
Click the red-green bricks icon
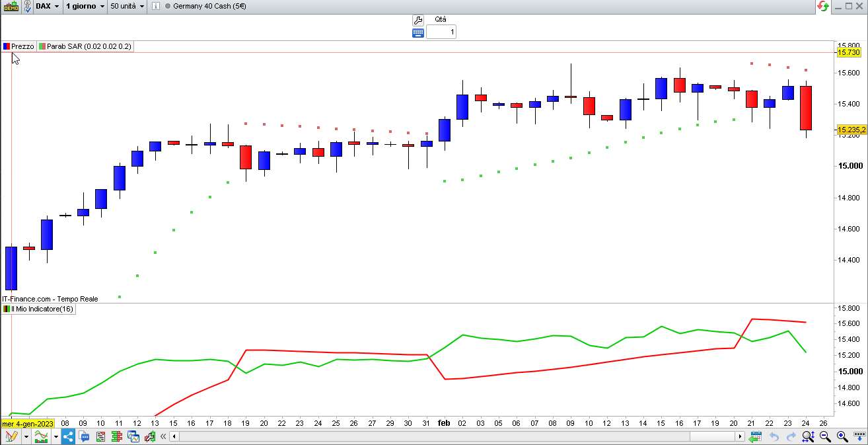click(117, 436)
